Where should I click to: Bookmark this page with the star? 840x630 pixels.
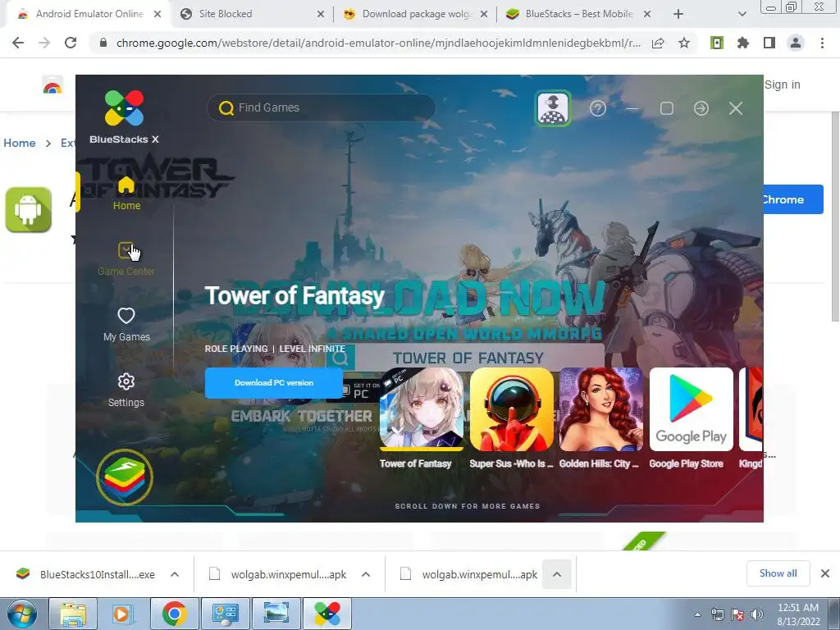(x=684, y=43)
